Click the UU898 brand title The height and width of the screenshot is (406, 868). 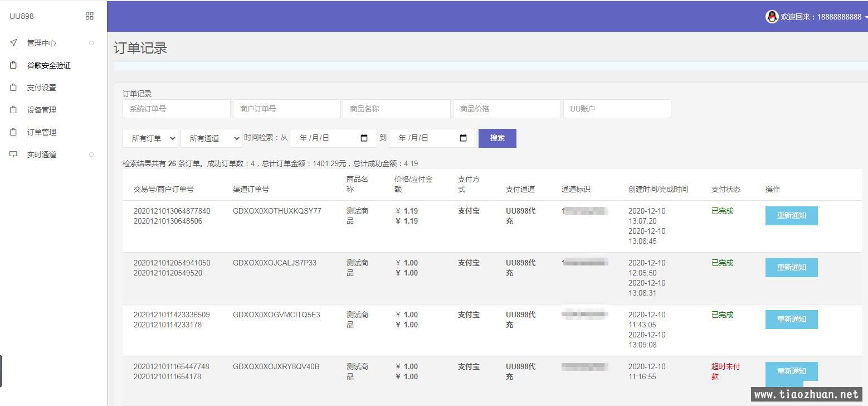22,16
